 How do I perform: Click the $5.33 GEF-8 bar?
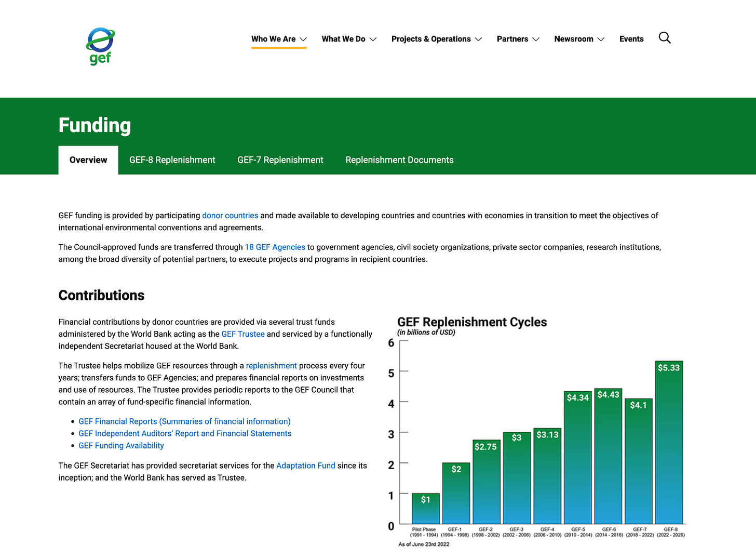coord(669,442)
